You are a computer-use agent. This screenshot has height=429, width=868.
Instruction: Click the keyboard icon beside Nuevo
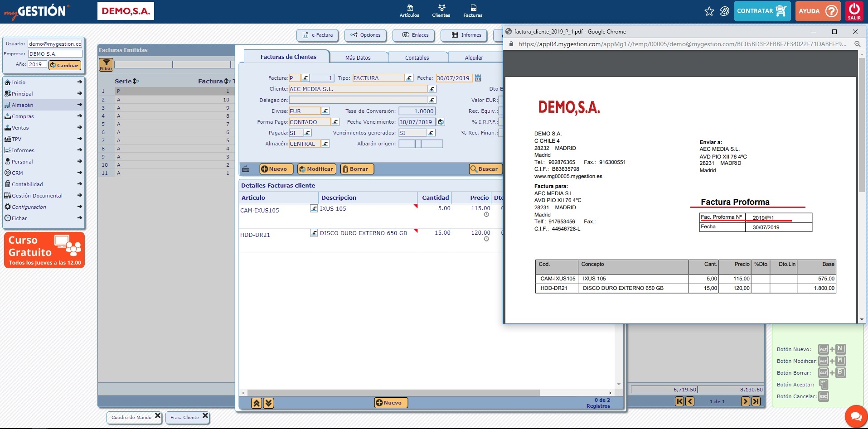click(x=246, y=169)
